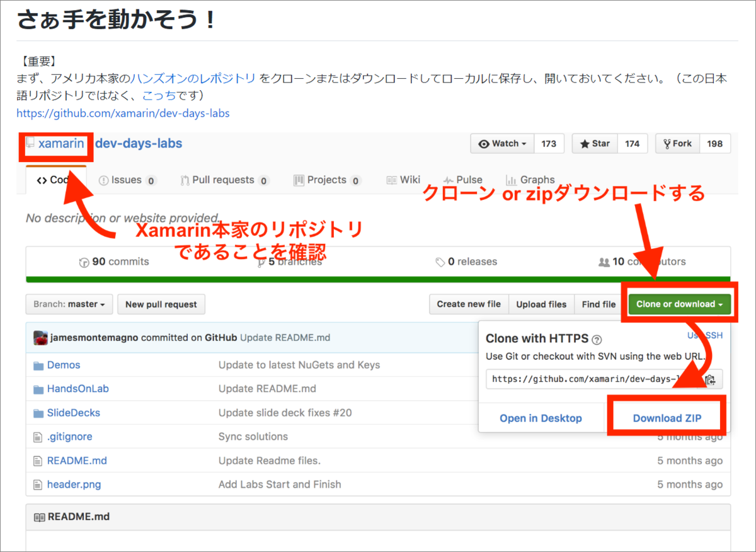Select the Wiki tab book icon

point(391,180)
